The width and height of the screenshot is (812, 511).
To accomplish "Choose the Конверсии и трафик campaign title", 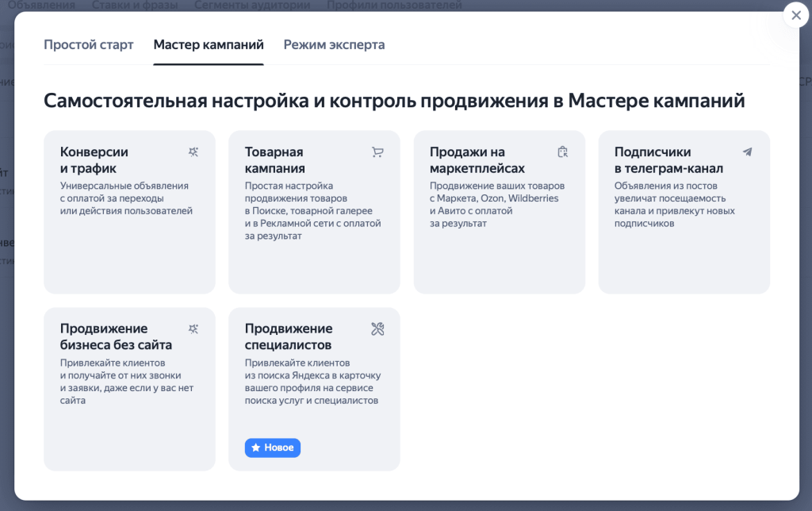I will tap(94, 159).
